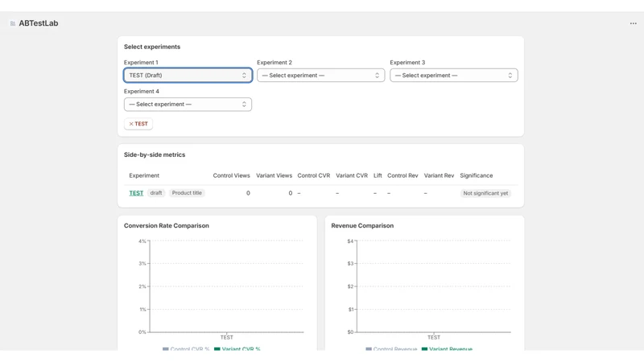
Task: Open the TEST experiment link
Action: pyautogui.click(x=136, y=193)
